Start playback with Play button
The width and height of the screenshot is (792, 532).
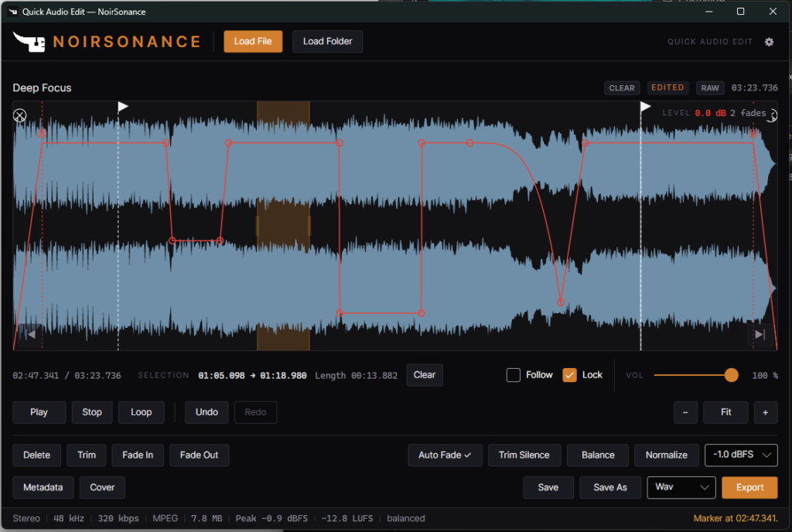coord(39,412)
